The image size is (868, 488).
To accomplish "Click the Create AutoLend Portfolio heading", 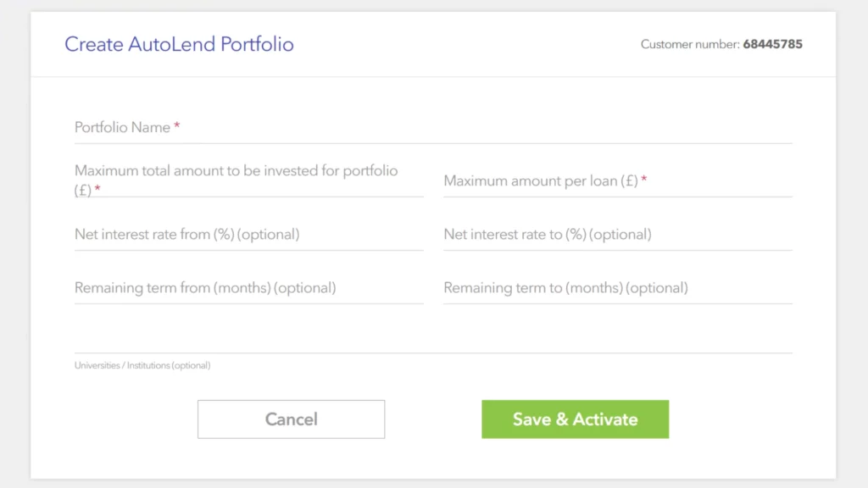I will pos(179,44).
